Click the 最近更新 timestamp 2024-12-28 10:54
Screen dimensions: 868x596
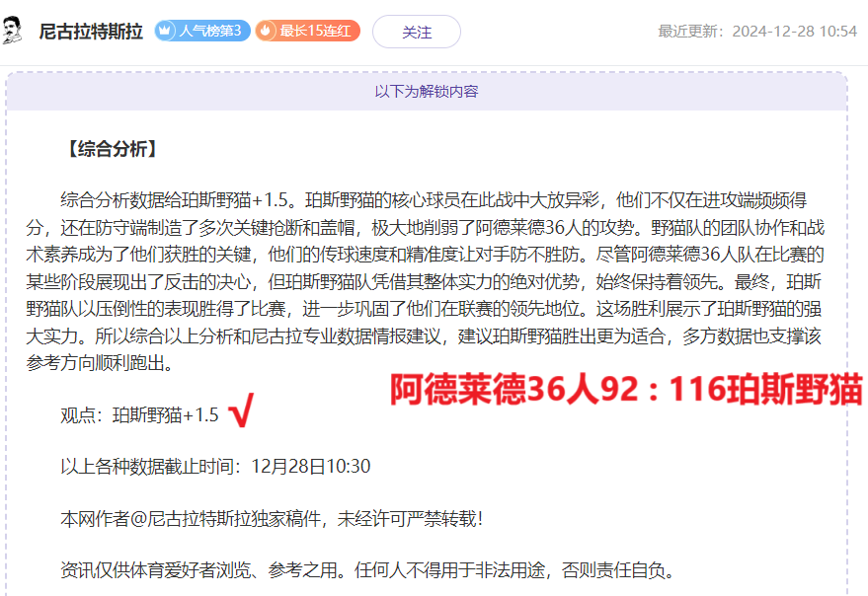point(757,31)
